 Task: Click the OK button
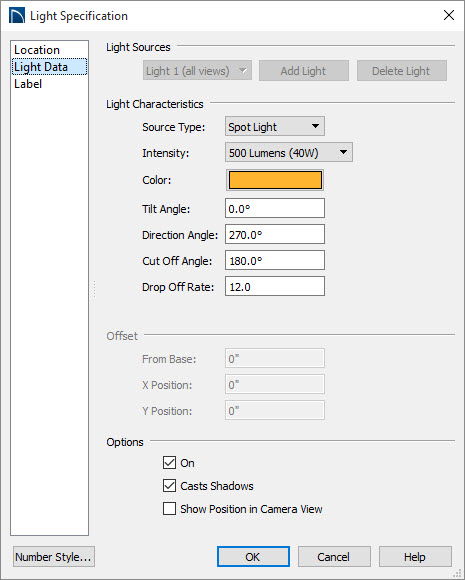253,556
